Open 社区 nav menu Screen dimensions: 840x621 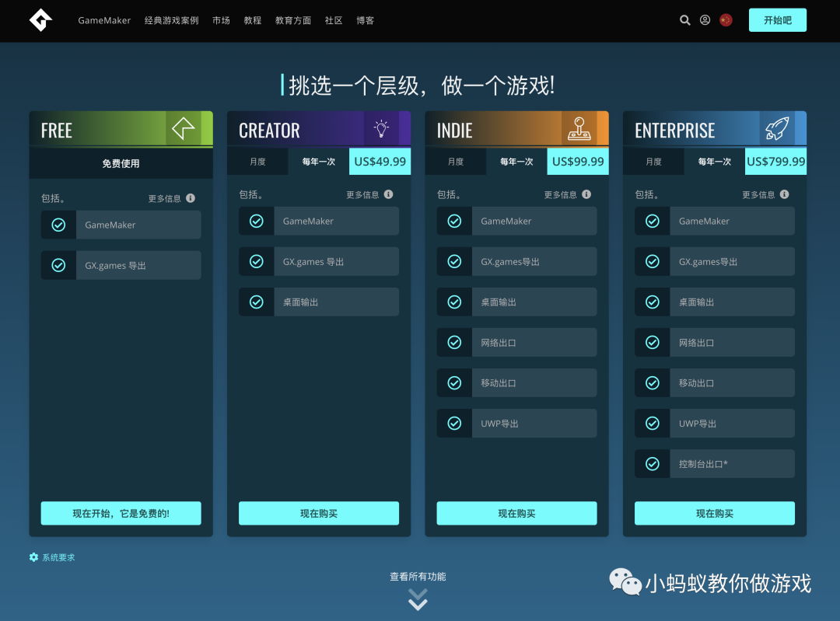[334, 20]
